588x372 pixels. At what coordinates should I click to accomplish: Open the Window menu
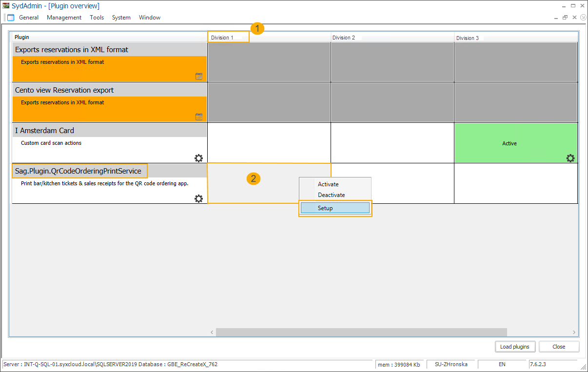tap(149, 18)
